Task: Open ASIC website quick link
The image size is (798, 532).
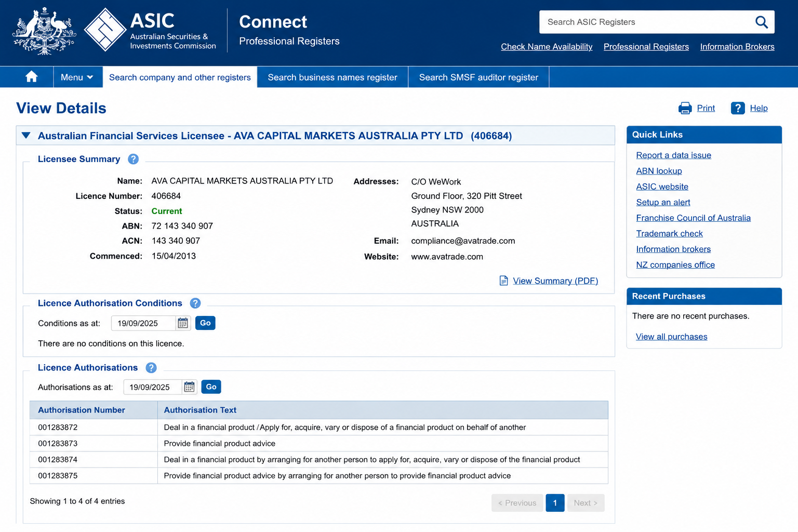Action: click(662, 187)
